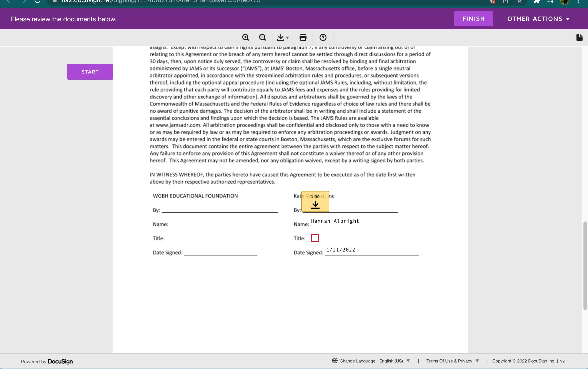This screenshot has height=369, width=588.
Task: Open the download document dropdown
Action: [283, 38]
